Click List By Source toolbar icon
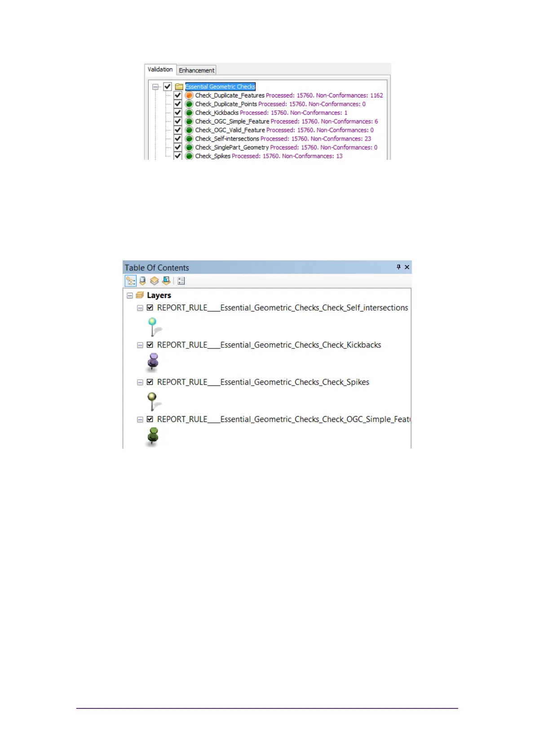Screen dimensions: 535x756 tap(143, 281)
